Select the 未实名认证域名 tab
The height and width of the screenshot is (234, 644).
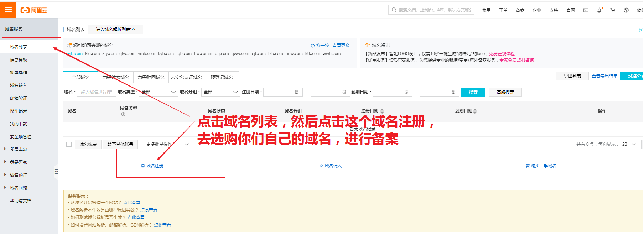click(186, 77)
